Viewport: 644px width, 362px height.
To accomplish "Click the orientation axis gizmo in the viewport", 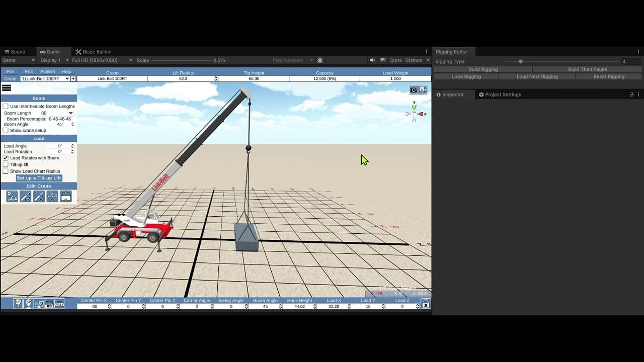I will click(x=415, y=113).
